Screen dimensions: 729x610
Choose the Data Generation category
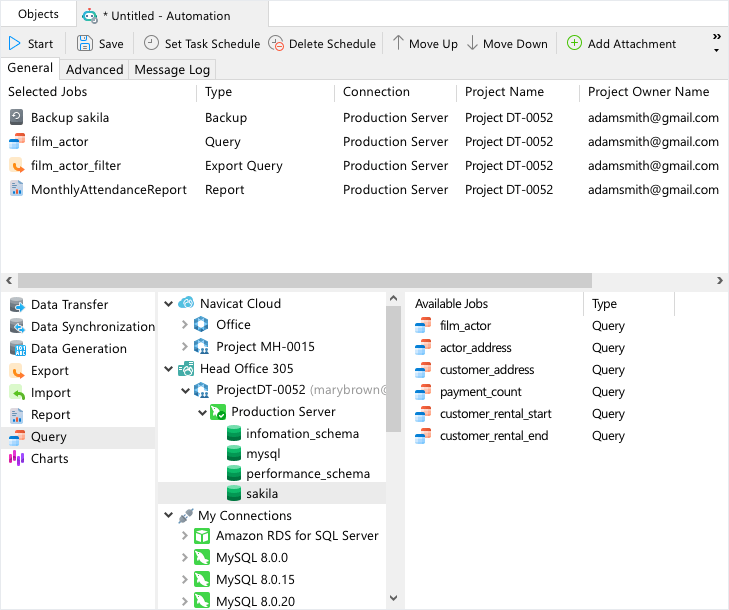pyautogui.click(x=78, y=349)
